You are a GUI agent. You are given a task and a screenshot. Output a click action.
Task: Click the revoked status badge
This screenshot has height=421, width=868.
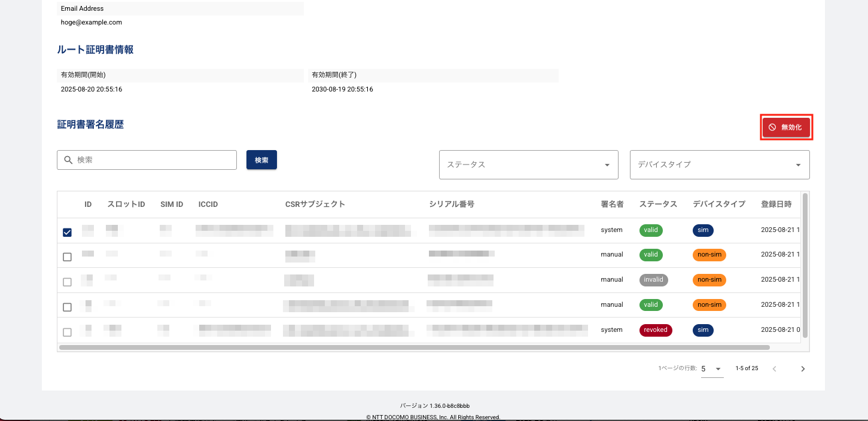tap(656, 330)
